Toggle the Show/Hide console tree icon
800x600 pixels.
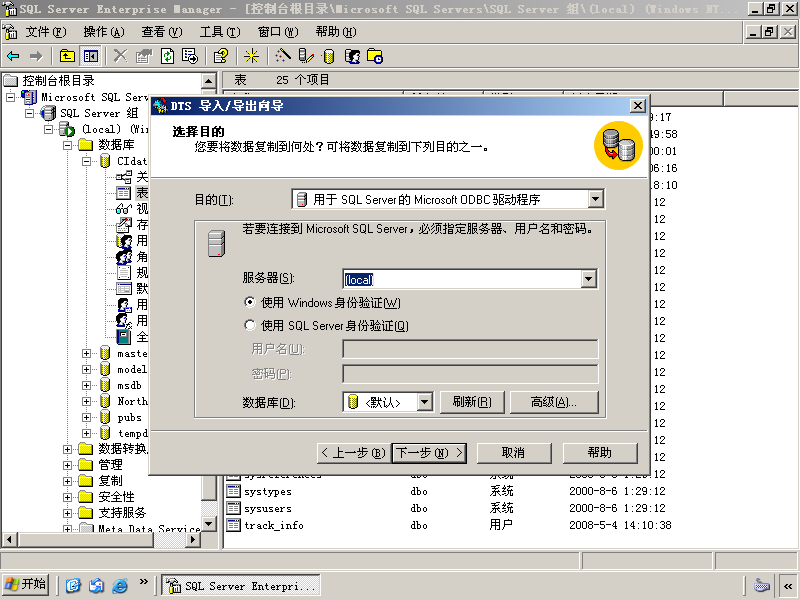(x=91, y=56)
